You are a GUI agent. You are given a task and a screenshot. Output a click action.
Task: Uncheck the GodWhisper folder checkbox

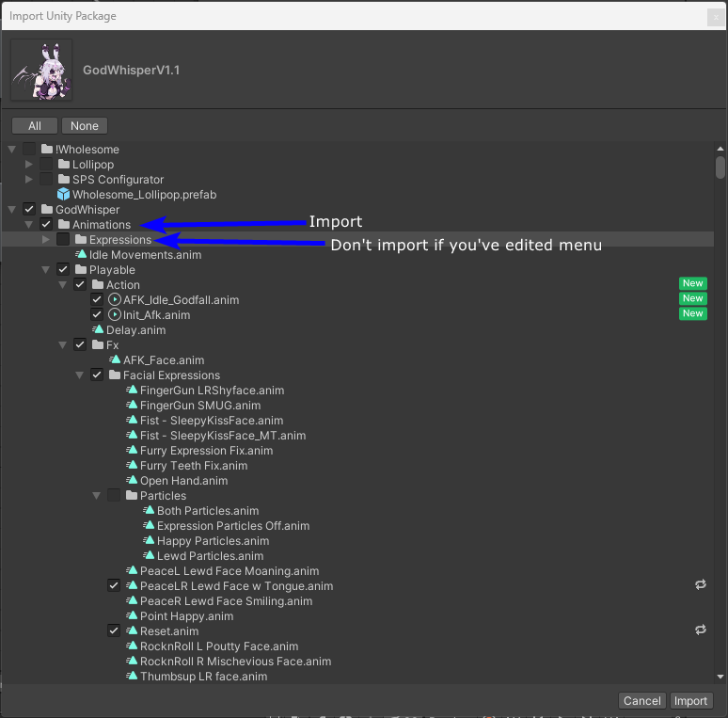pyautogui.click(x=29, y=209)
